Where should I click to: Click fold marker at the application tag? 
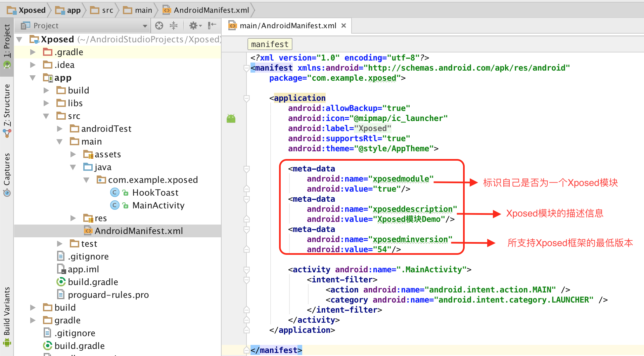246,98
